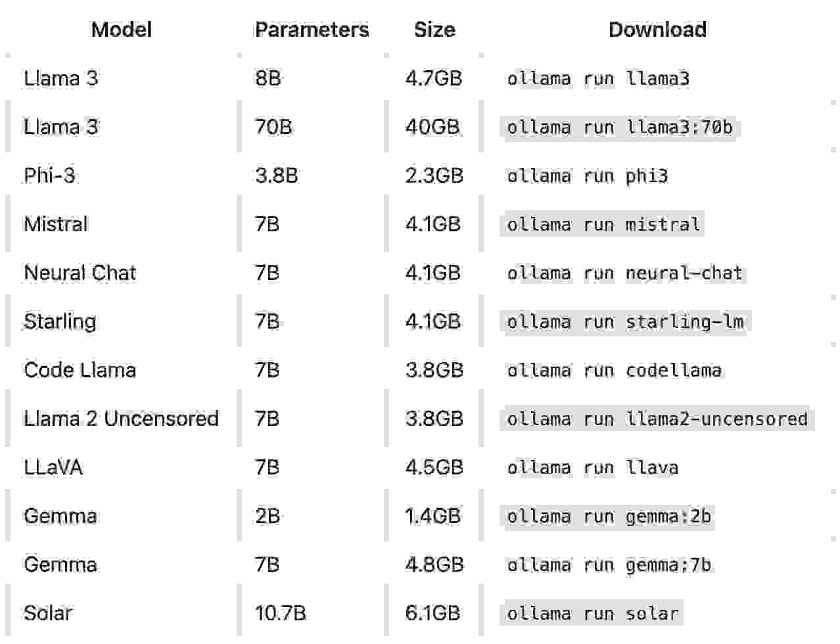Click the 'ollama run llama3' command
Screen dimensions: 840x644
coord(598,79)
